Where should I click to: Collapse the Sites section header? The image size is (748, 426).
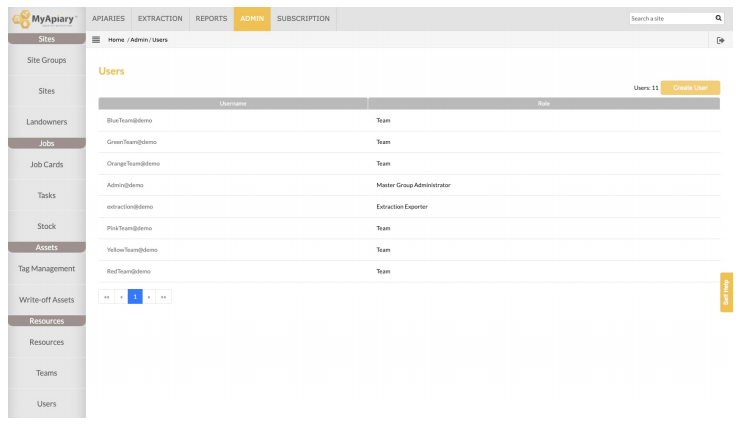pos(47,39)
